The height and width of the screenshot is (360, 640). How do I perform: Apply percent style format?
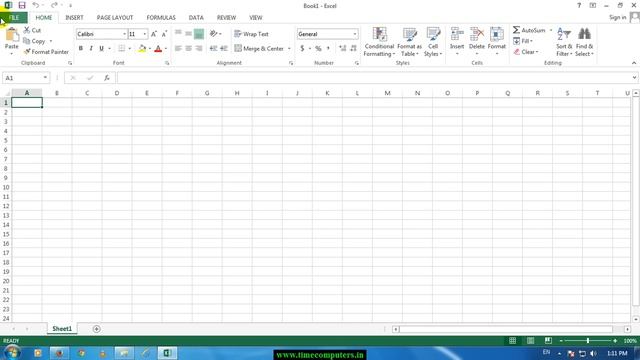pyautogui.click(x=318, y=49)
